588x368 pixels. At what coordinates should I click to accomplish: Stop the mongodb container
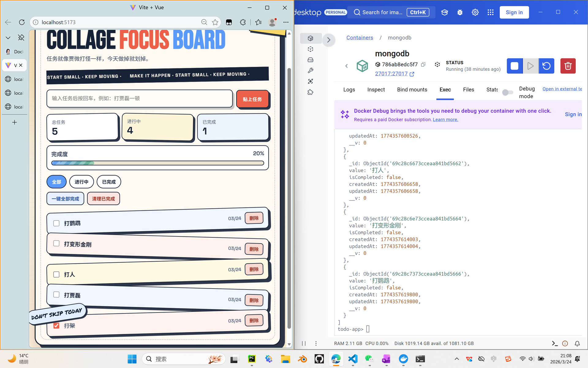click(x=514, y=66)
